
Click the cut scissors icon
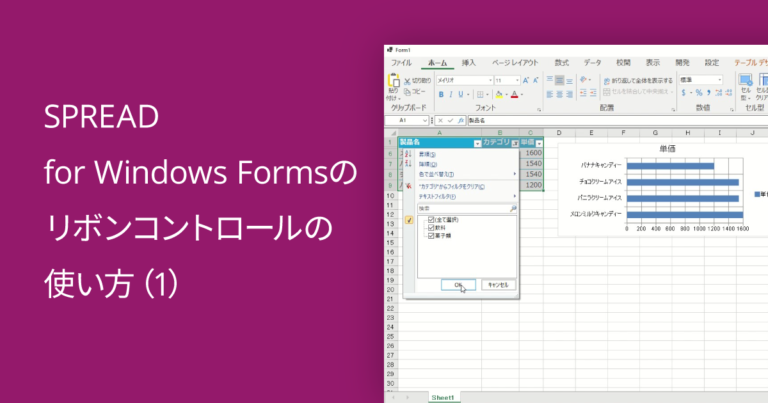tap(407, 81)
